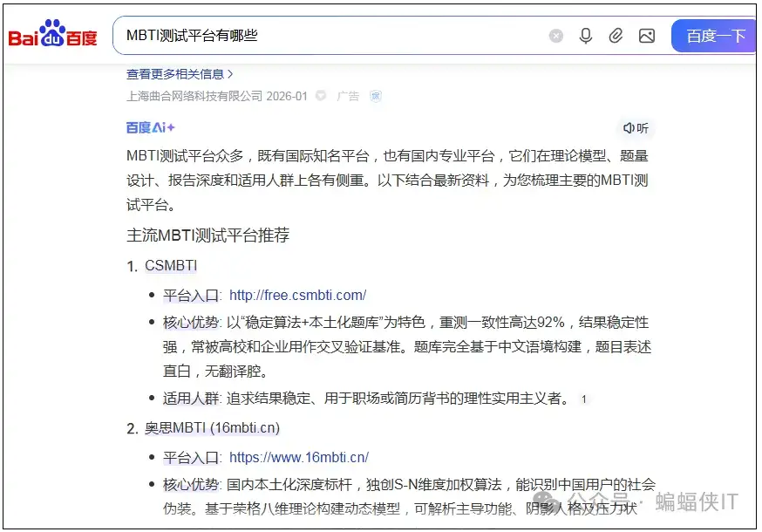The height and width of the screenshot is (532, 762).
Task: Focus the search input field
Action: coord(330,36)
